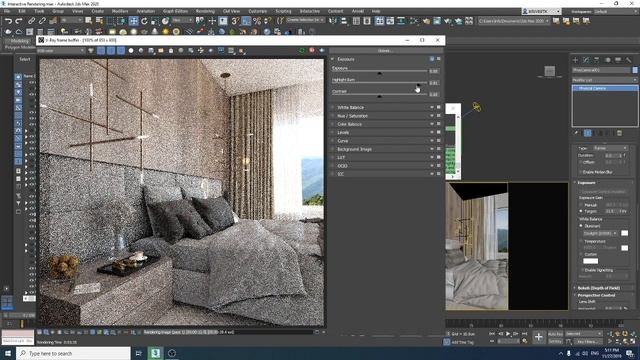Click the Exposure slider handle
The image size is (640, 360).
coord(379,73)
